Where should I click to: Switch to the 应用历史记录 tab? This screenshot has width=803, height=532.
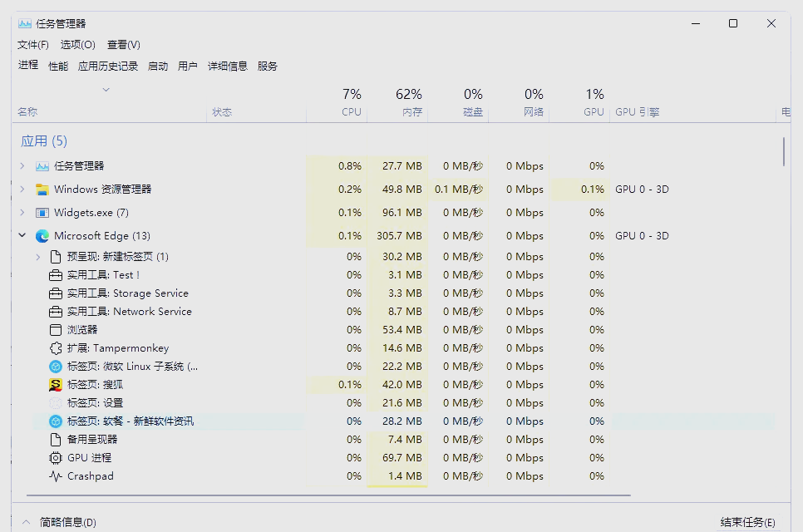(108, 66)
